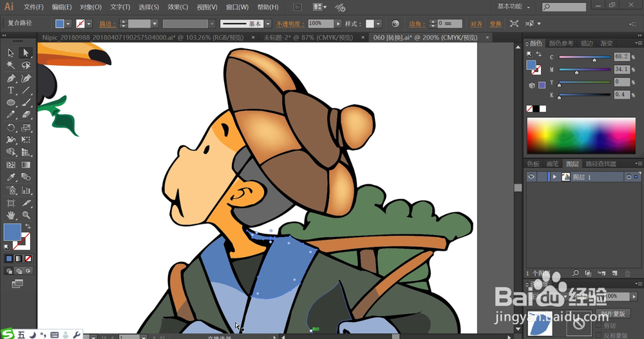The height and width of the screenshot is (339, 644).
Task: Click the 制作蒙版 button
Action: [613, 313]
